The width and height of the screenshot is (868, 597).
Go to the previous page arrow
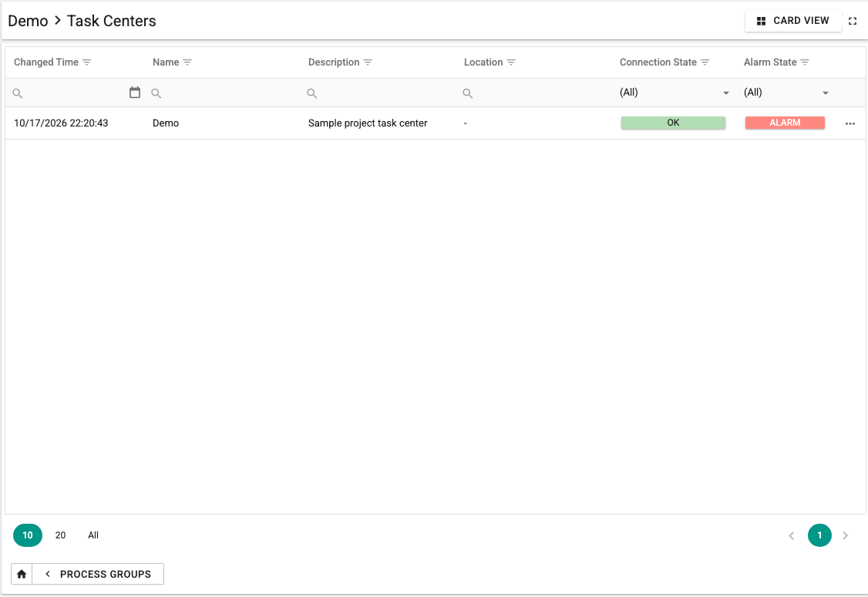click(791, 535)
